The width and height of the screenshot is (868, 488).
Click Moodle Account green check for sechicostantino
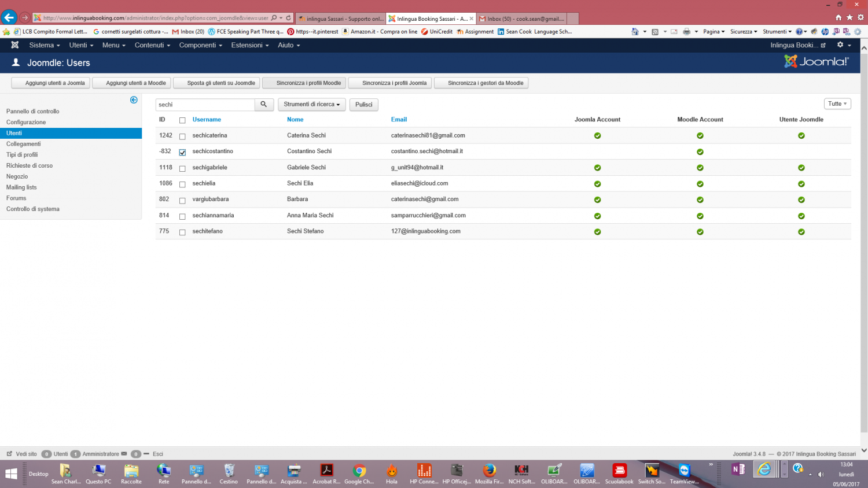700,152
